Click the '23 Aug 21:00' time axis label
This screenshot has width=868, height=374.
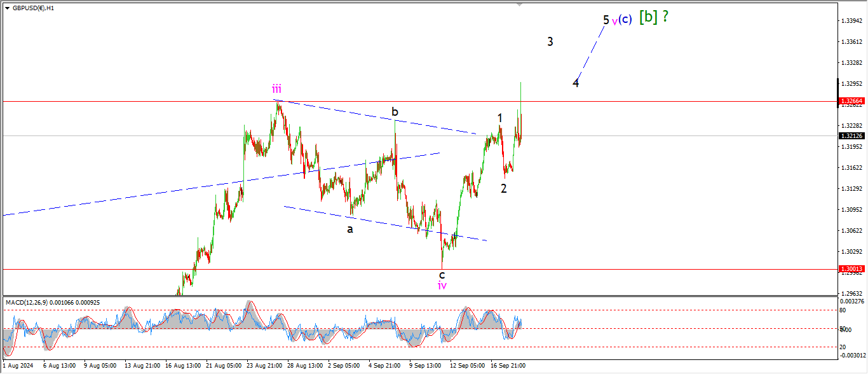click(x=265, y=366)
